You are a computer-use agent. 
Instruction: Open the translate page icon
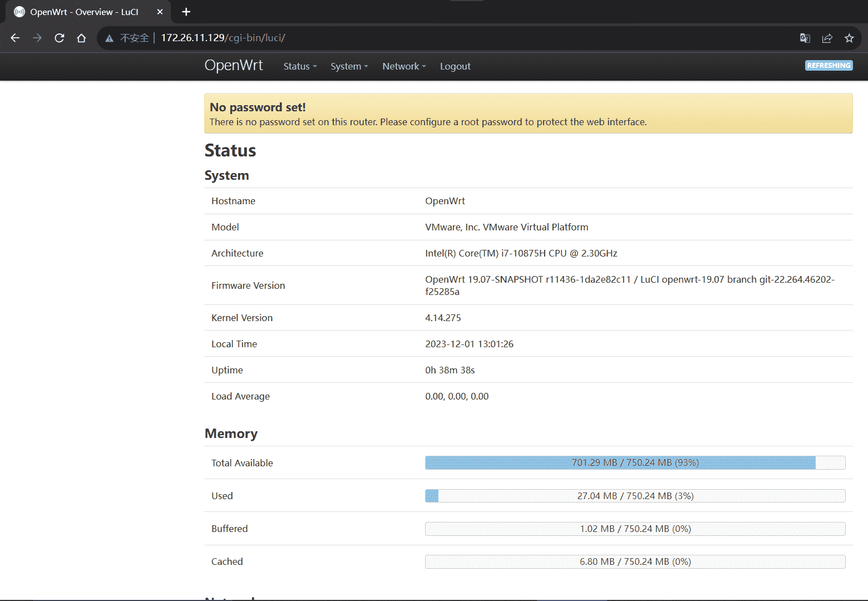point(805,38)
